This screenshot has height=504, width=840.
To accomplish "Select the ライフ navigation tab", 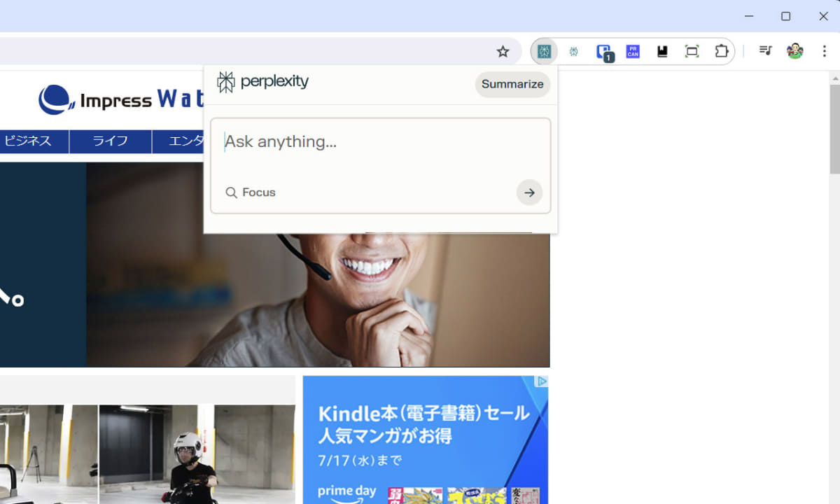I will click(110, 141).
